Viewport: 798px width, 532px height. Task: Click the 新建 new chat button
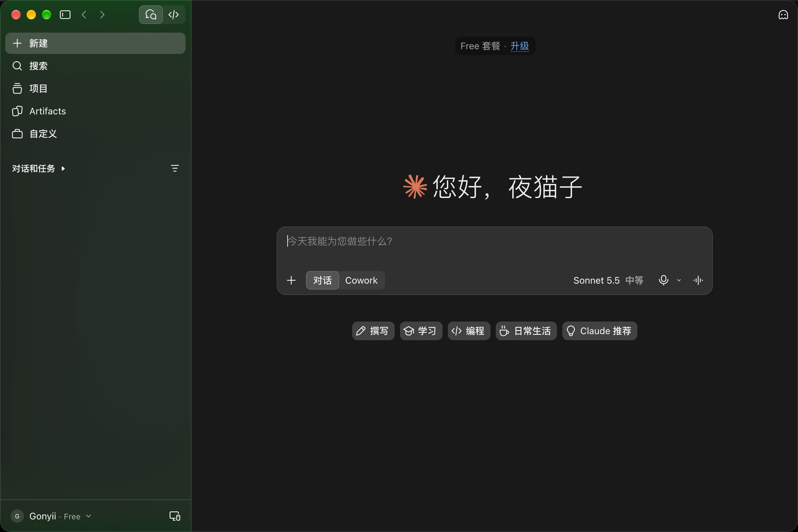tap(95, 43)
